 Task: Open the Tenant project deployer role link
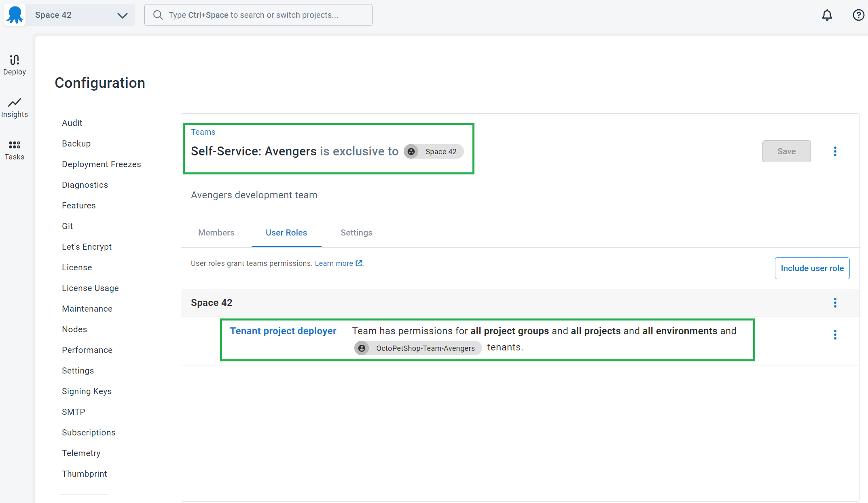[283, 331]
